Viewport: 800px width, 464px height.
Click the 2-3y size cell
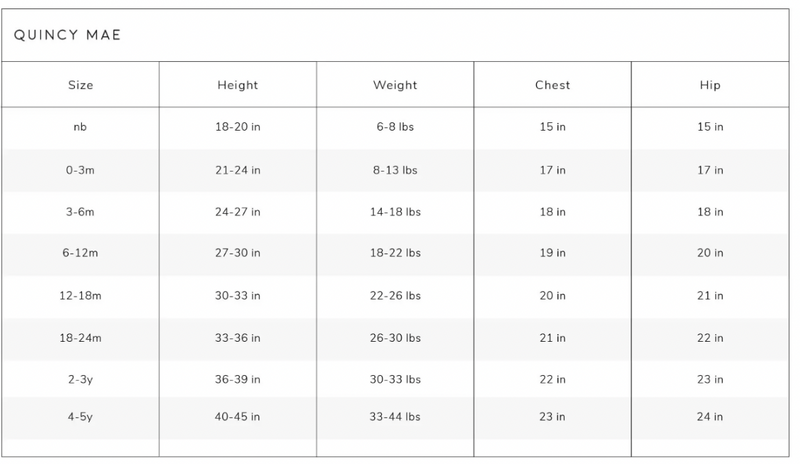80,379
